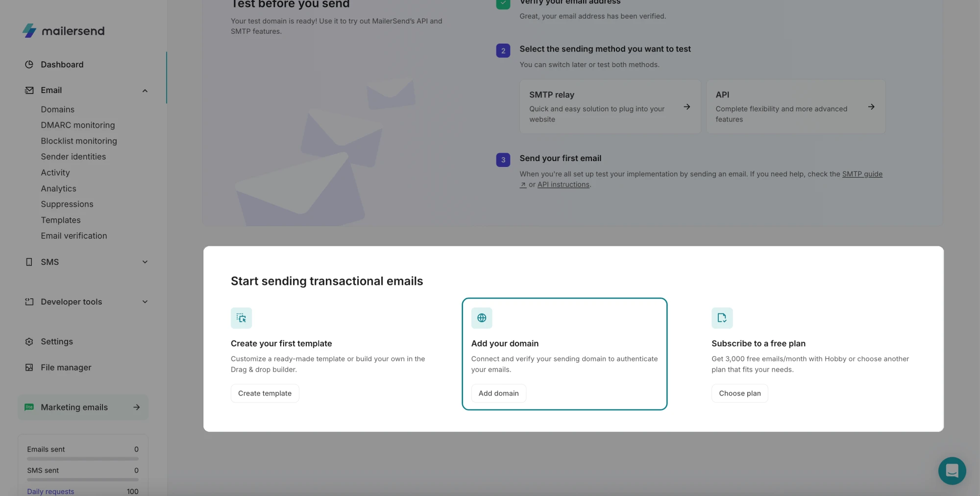Click the 'Subscribe to a free plan' title
980x496 pixels.
tap(759, 343)
